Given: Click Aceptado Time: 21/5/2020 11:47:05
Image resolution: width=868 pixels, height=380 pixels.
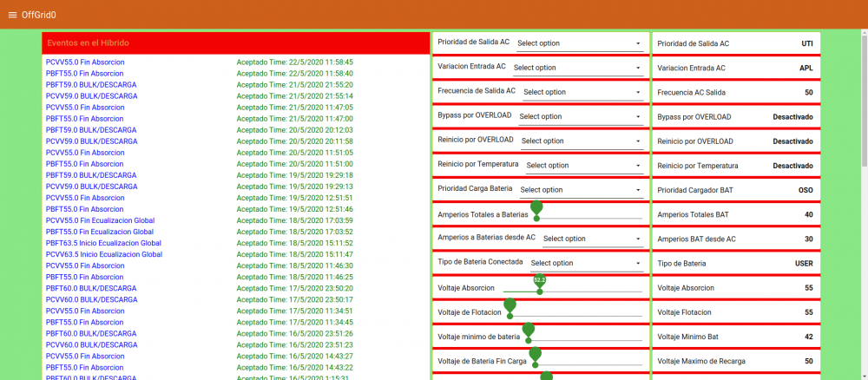Looking at the screenshot, I should point(294,108).
